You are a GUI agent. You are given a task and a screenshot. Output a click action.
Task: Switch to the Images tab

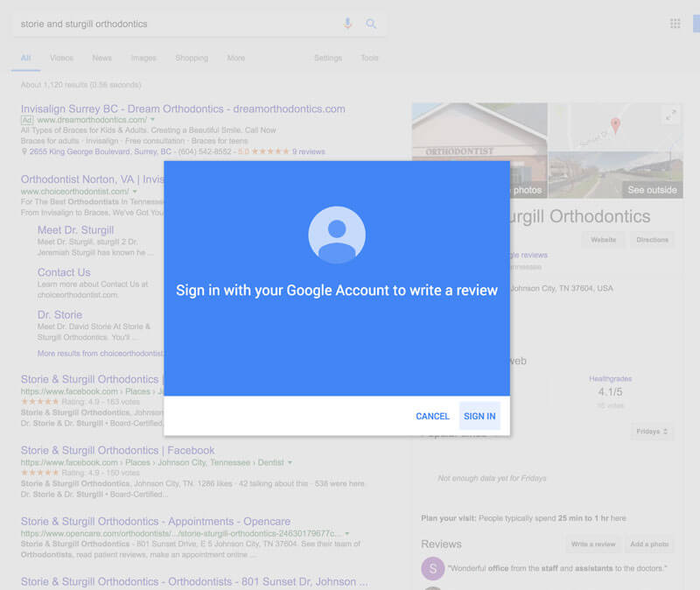143,58
